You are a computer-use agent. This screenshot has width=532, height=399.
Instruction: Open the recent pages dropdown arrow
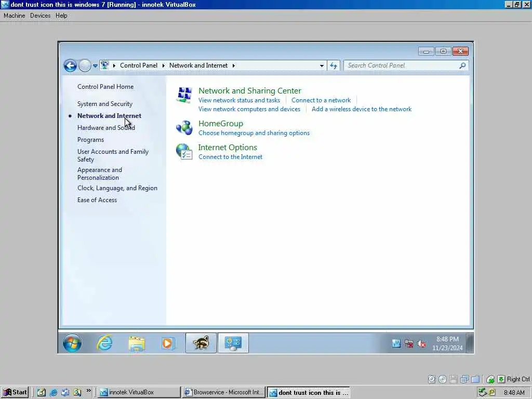coord(96,66)
